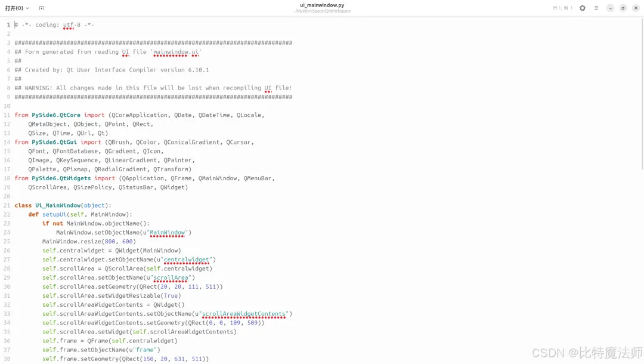Click the "scrollArea" string on line 29
This screenshot has height=364, width=644.
pyautogui.click(x=171, y=277)
